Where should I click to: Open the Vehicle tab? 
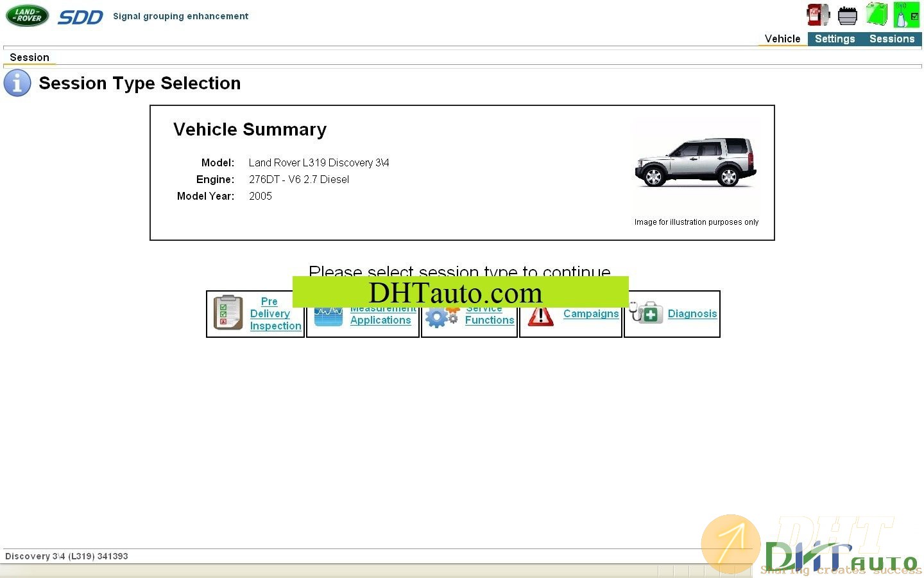782,39
